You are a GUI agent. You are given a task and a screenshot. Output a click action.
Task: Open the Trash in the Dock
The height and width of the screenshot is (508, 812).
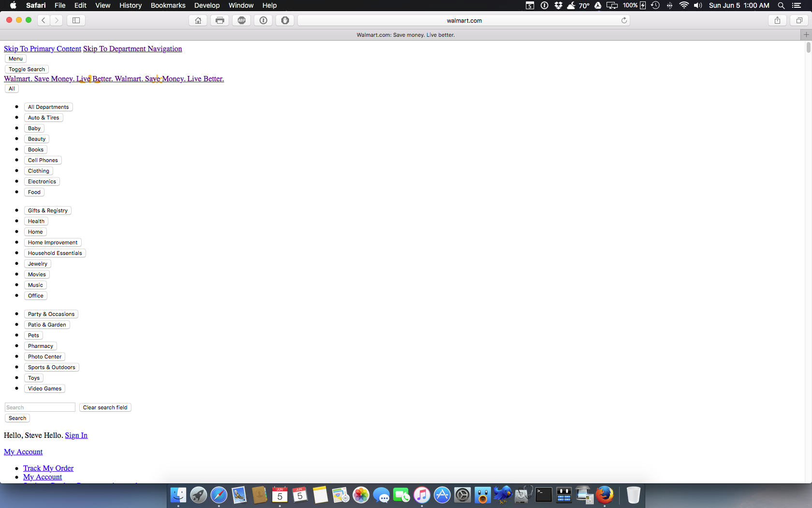[x=633, y=495]
